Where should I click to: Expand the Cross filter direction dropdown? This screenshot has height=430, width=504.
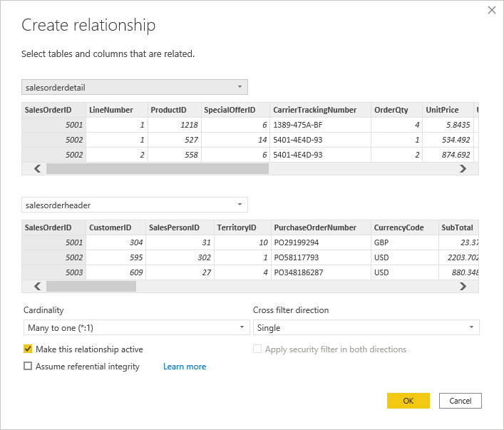click(366, 327)
